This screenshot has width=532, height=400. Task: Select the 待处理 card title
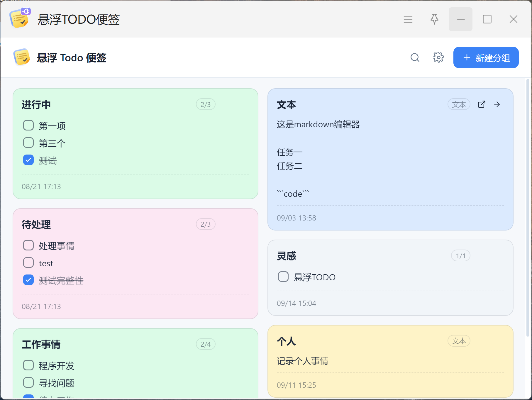pyautogui.click(x=36, y=225)
